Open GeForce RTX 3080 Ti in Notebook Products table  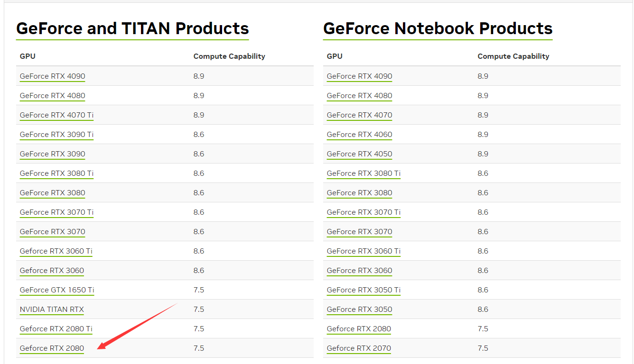pos(364,173)
